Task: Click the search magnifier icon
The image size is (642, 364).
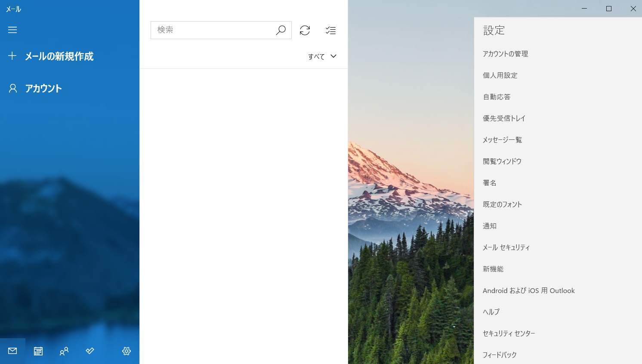Action: pyautogui.click(x=281, y=30)
